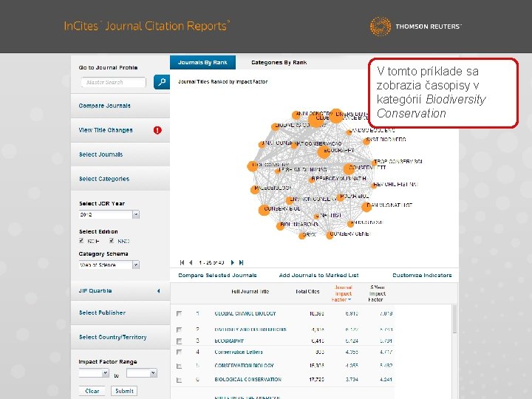Click the Clear button

(x=92, y=391)
